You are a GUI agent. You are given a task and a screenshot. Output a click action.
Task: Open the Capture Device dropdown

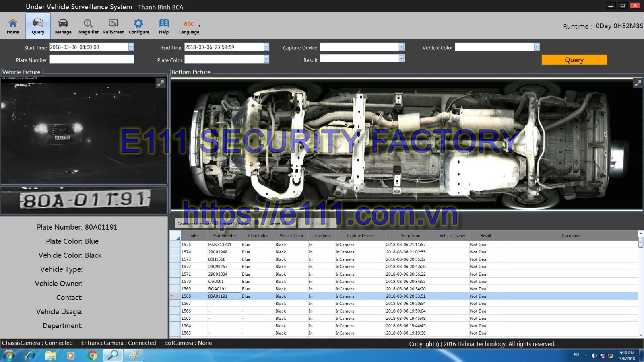pyautogui.click(x=401, y=47)
